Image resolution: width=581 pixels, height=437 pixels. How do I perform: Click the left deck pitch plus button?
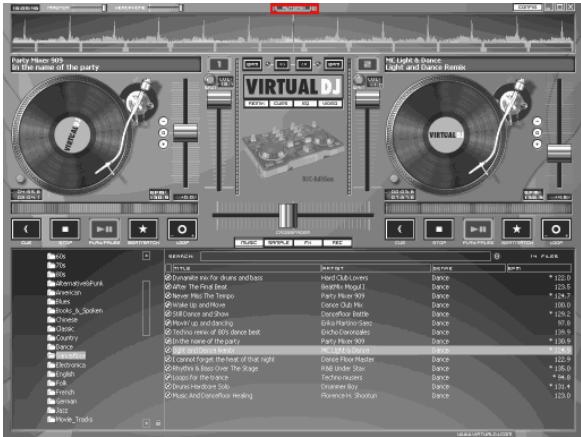(x=163, y=144)
